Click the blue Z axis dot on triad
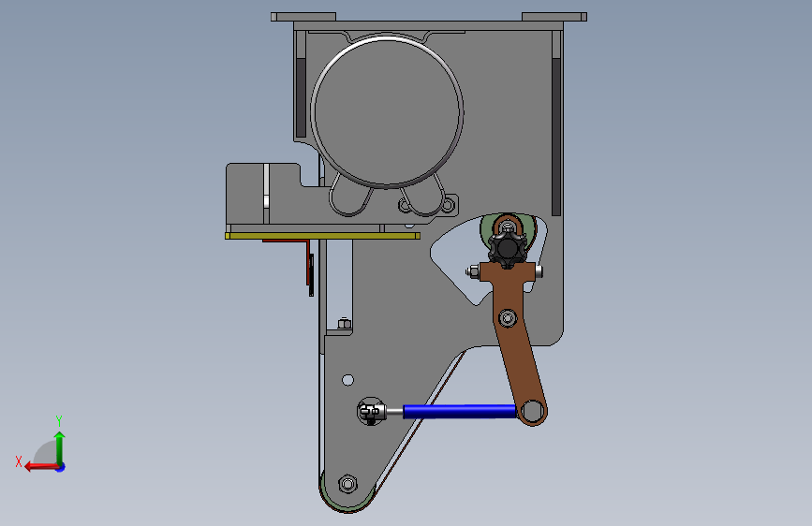 click(x=61, y=467)
